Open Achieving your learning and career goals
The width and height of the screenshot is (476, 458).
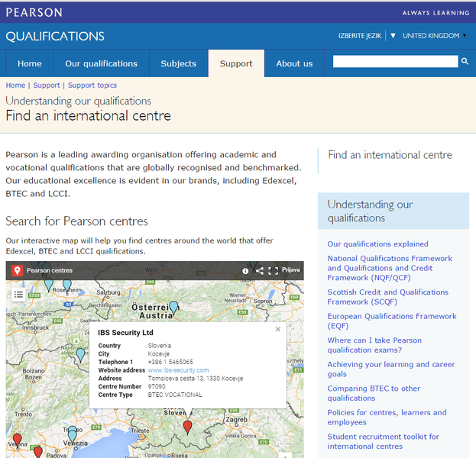(x=391, y=369)
